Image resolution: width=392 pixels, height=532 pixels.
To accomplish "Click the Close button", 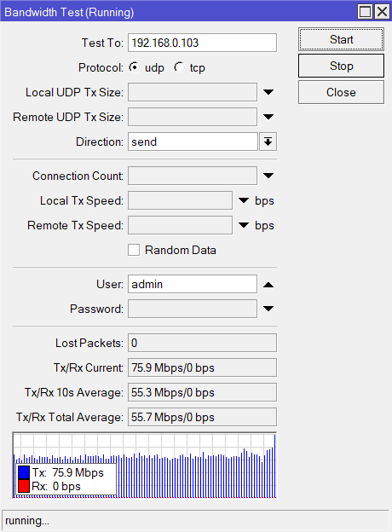I will coord(341,92).
